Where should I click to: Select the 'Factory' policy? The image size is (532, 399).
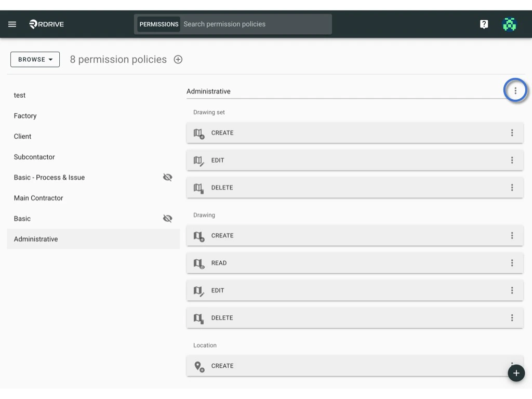(x=25, y=115)
